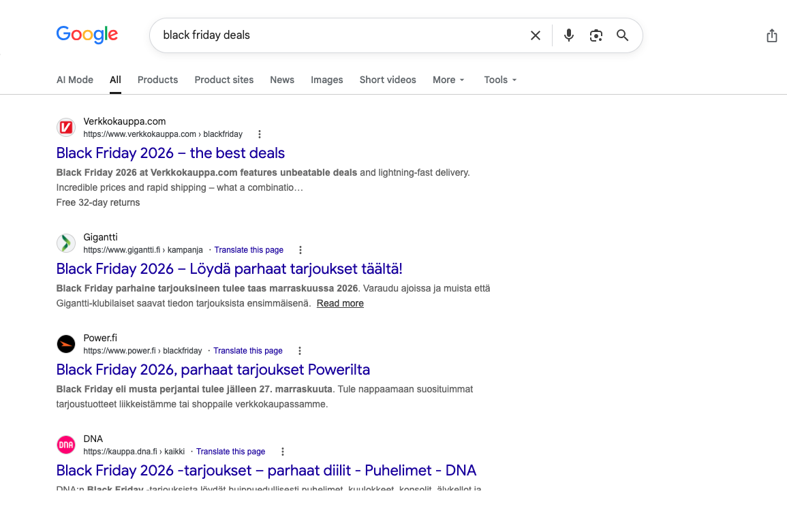The image size is (787, 532).
Task: Switch to the Products tab
Action: pos(157,80)
